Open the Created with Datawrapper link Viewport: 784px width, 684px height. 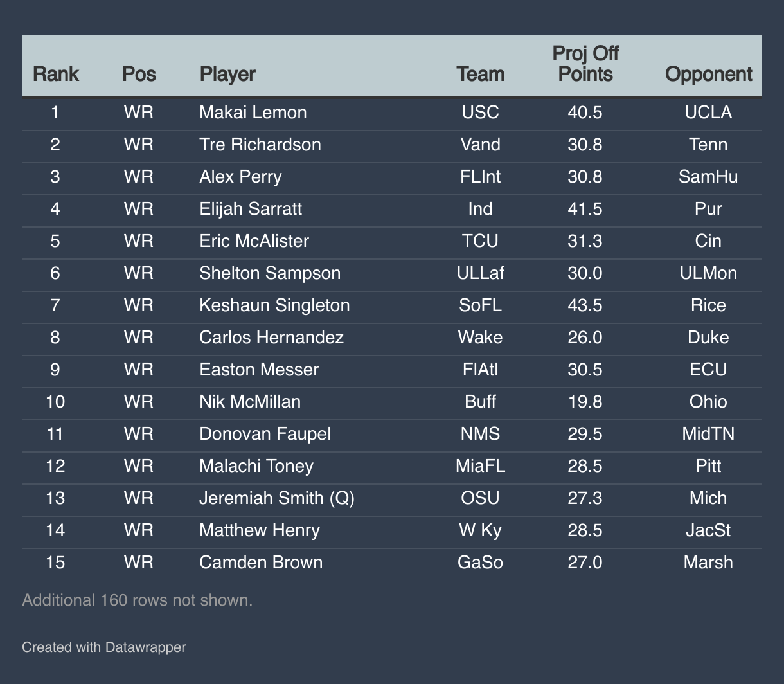coord(103,647)
